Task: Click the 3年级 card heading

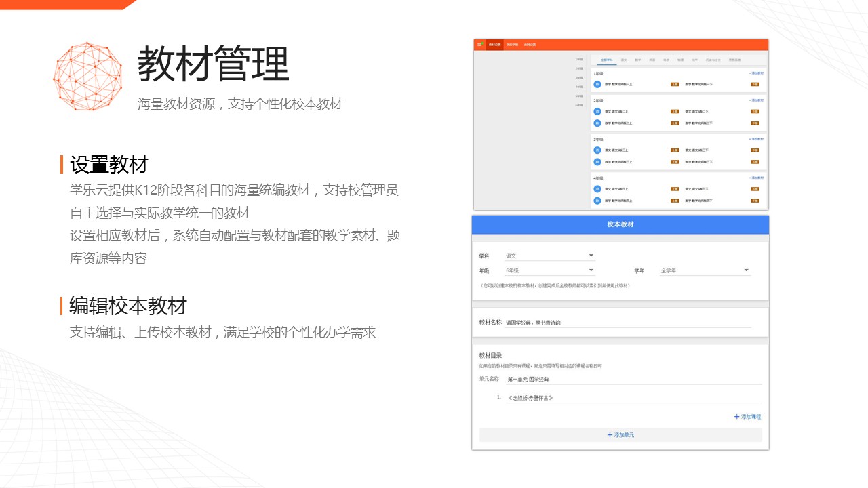Action: [598, 139]
